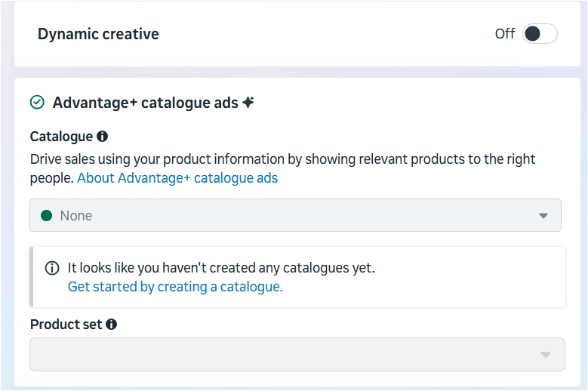Toggle the Dynamic creative switch on
The image size is (588, 391).
pyautogui.click(x=540, y=34)
